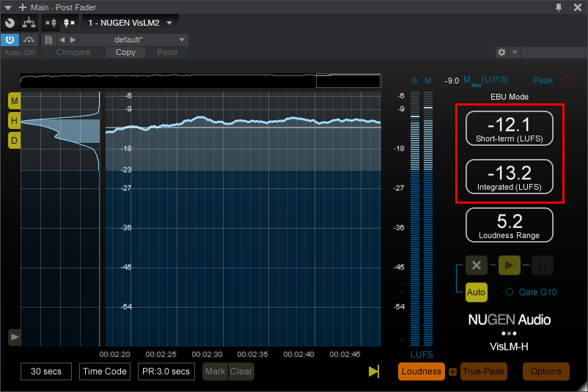588x392 pixels.
Task: Click the Copy button
Action: pos(125,52)
